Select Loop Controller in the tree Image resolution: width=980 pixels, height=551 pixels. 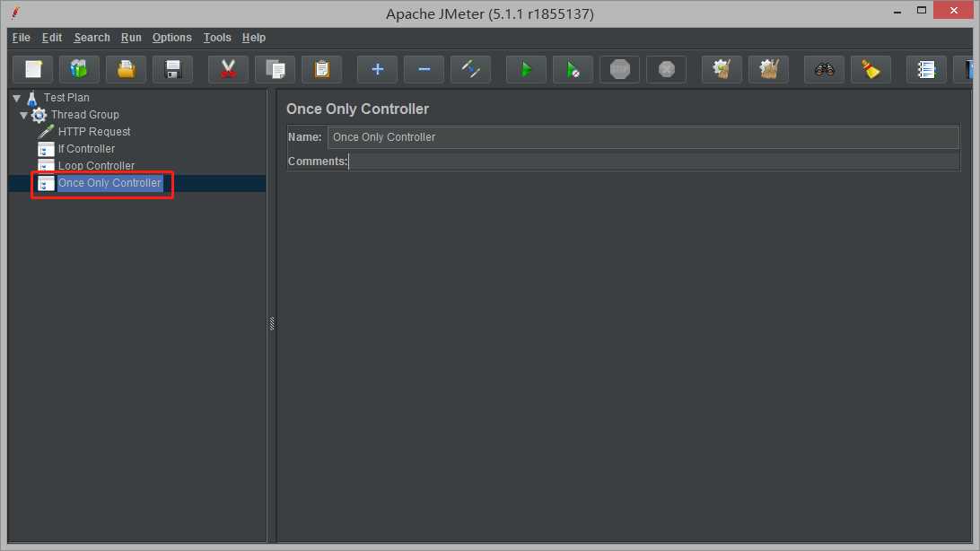pyautogui.click(x=96, y=165)
